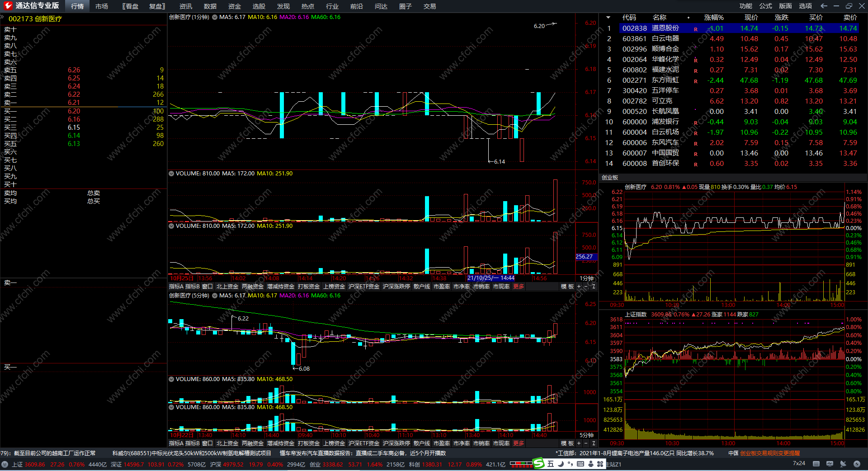Open the 行情 menu tab
The width and height of the screenshot is (868, 471).
[x=77, y=6]
